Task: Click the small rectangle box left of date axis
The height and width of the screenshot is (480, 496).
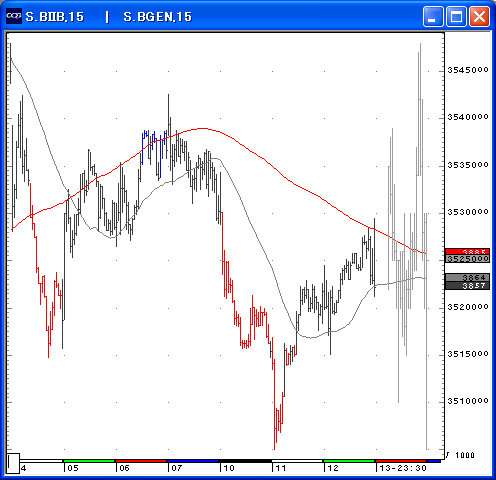Action: point(13,463)
